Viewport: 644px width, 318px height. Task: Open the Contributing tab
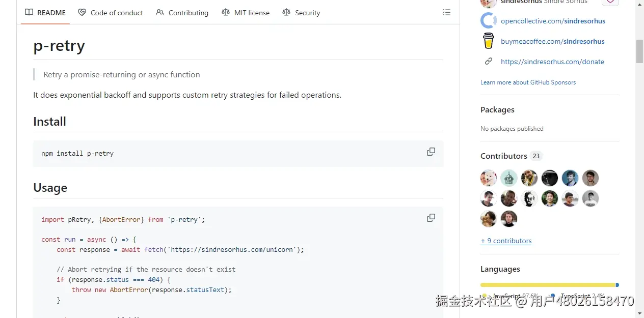182,13
